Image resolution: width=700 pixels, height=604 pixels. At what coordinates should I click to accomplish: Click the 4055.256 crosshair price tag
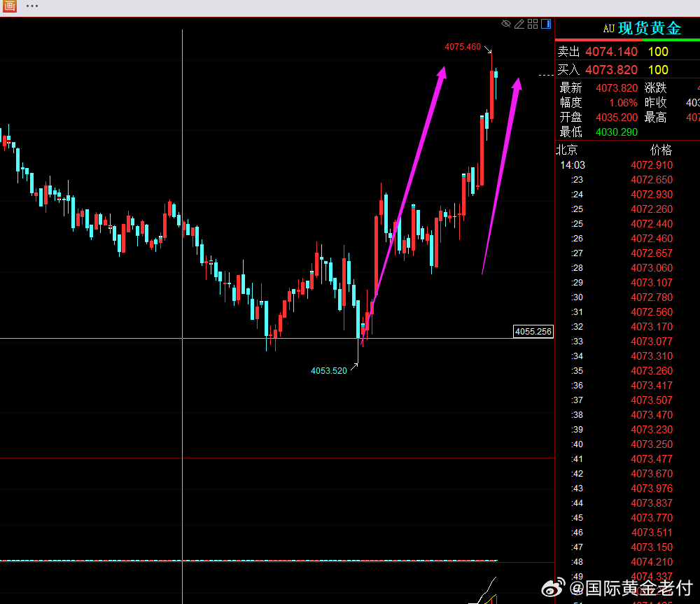(x=533, y=332)
